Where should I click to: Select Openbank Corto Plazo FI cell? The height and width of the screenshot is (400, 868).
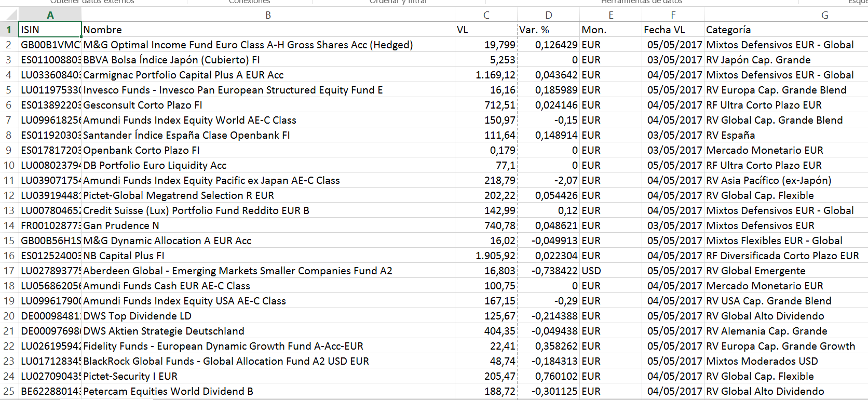point(268,150)
